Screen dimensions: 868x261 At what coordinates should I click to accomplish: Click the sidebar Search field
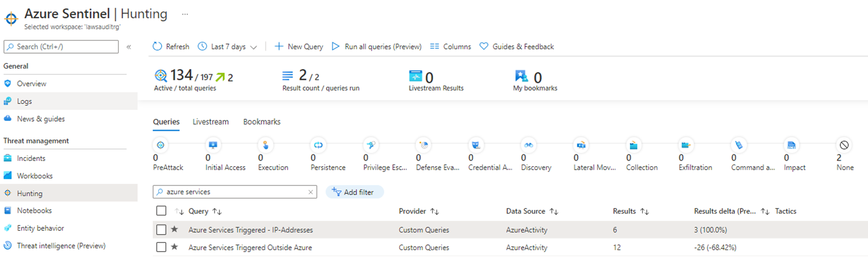[x=61, y=47]
